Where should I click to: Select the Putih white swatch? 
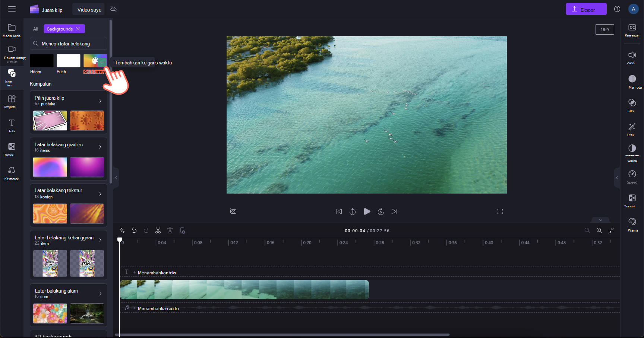tap(69, 60)
